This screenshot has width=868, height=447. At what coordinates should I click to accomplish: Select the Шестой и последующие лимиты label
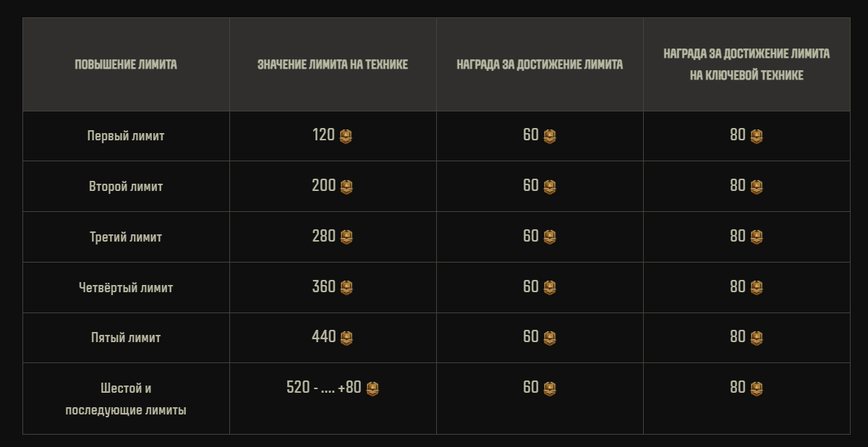click(126, 399)
